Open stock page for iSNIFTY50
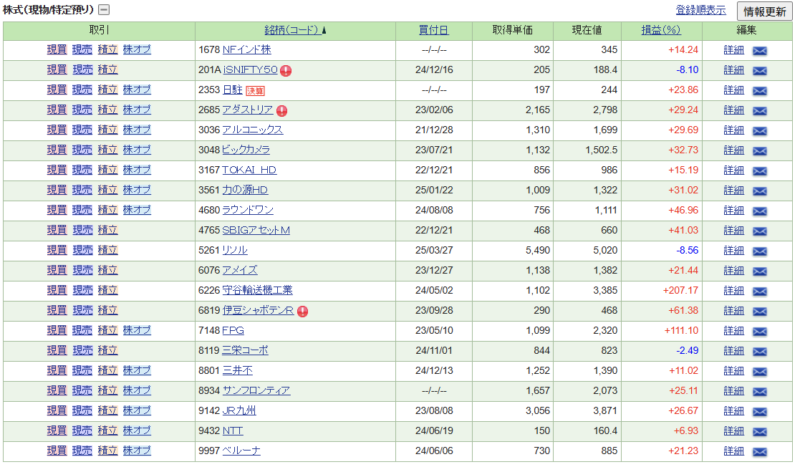The width and height of the screenshot is (800, 467). coord(250,69)
